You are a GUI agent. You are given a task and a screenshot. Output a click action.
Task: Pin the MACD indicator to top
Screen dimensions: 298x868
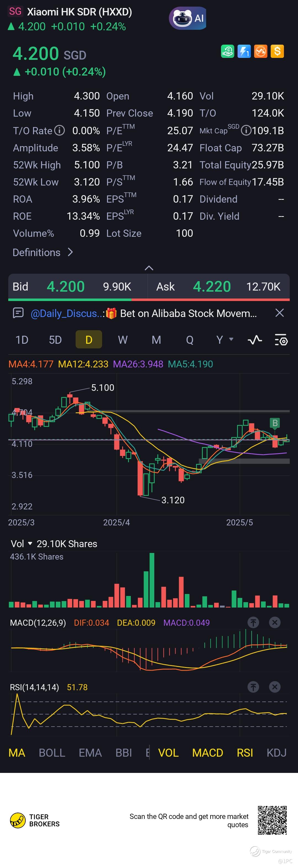(253, 622)
